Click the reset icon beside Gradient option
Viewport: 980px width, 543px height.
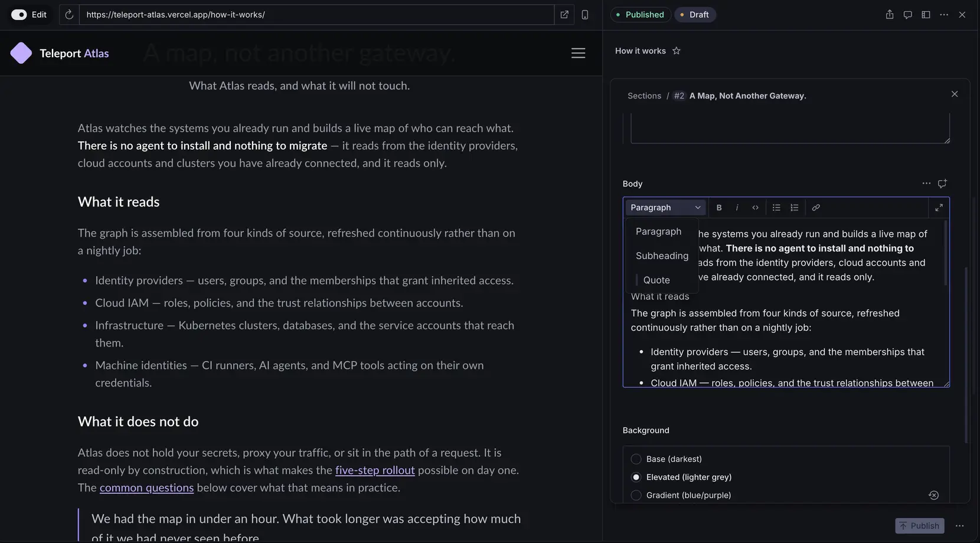933,496
